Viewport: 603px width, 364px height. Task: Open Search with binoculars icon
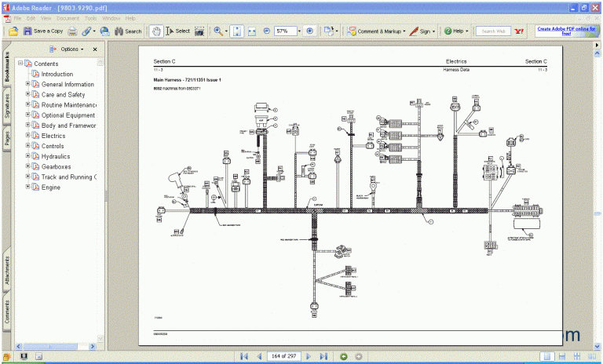pyautogui.click(x=128, y=31)
